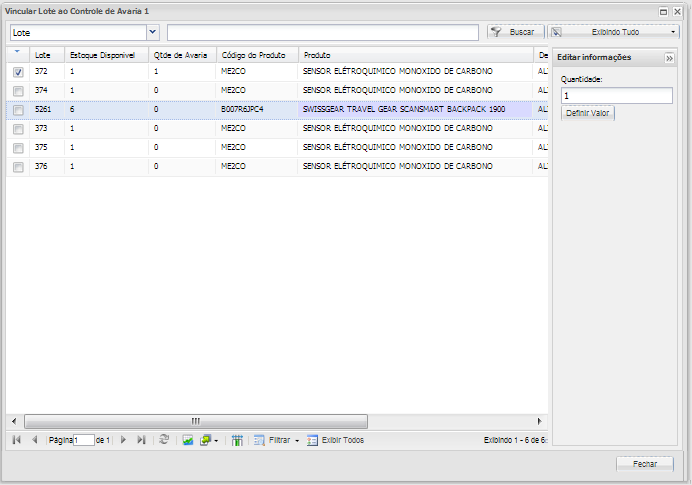This screenshot has width=692, height=485.
Task: Click the Buscar search button
Action: pyautogui.click(x=516, y=32)
